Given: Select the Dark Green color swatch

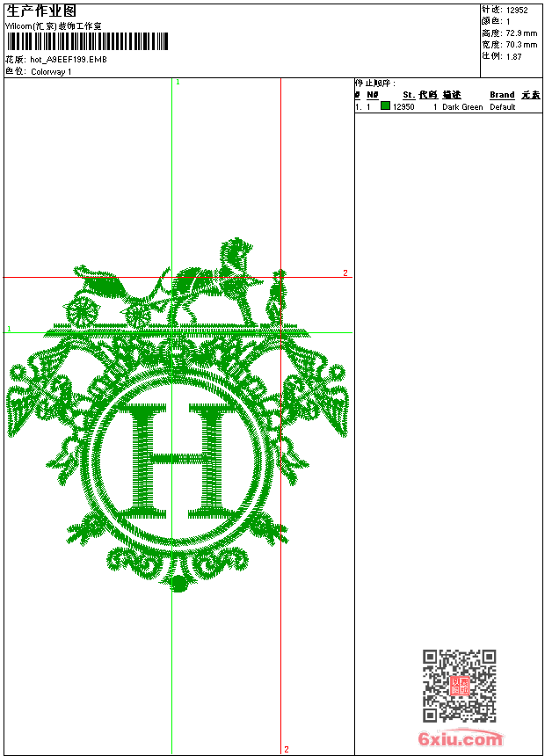Looking at the screenshot, I should tap(385, 105).
